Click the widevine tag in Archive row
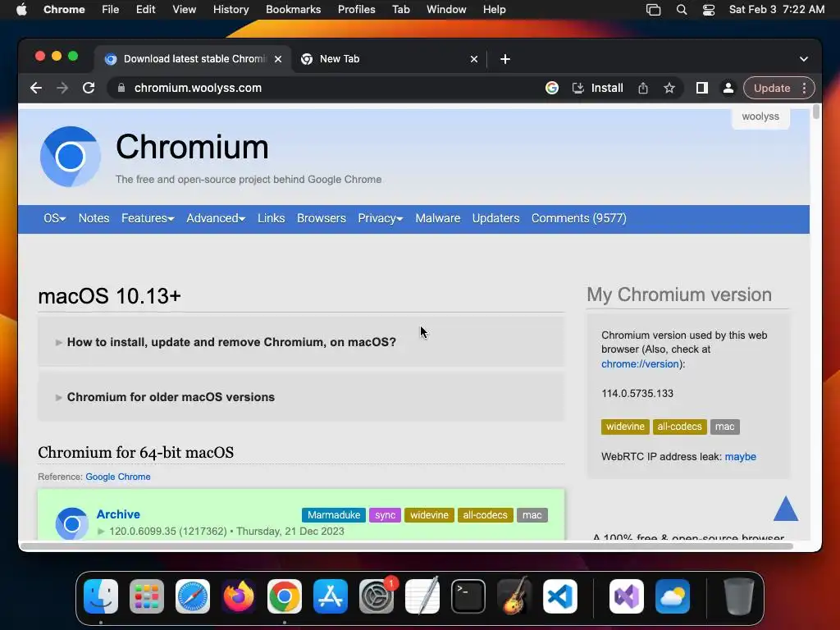 coord(429,515)
